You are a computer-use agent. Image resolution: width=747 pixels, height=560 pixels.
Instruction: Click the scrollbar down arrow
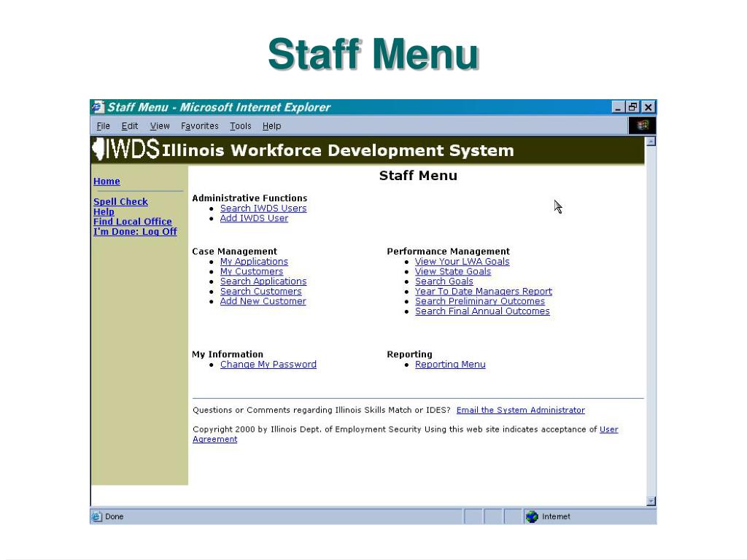coord(651,501)
